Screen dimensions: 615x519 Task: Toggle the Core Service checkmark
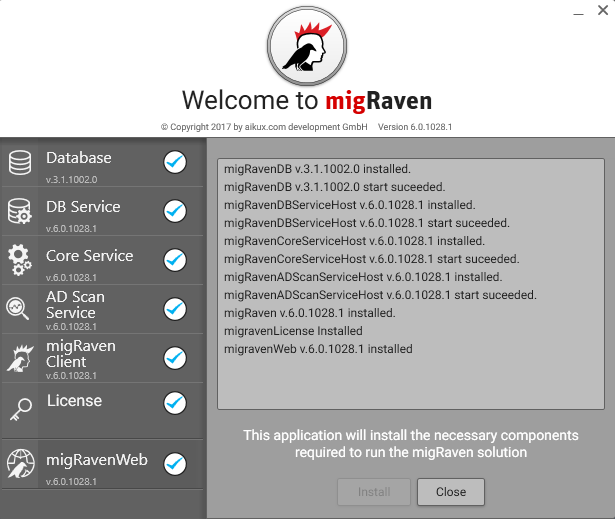point(175,260)
